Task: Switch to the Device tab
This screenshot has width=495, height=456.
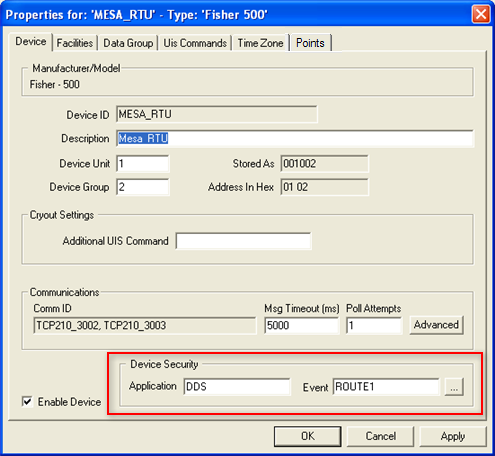Action: (x=31, y=42)
